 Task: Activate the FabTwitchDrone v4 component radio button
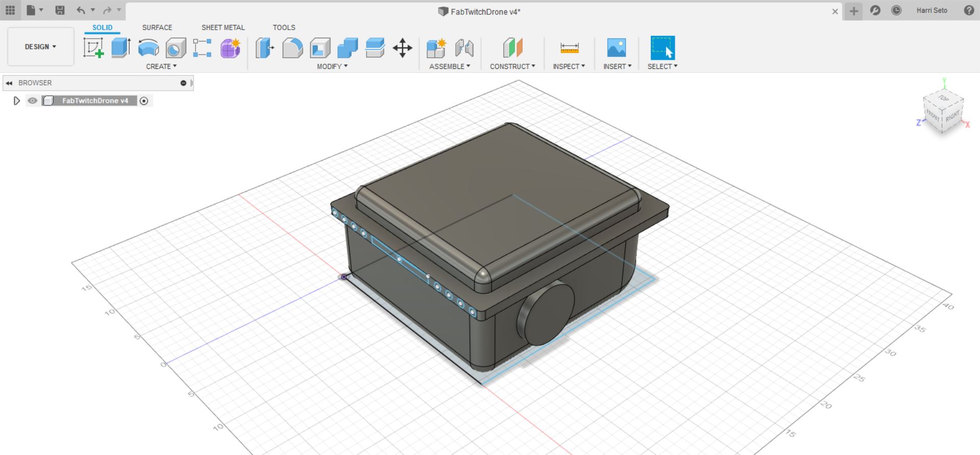(144, 101)
